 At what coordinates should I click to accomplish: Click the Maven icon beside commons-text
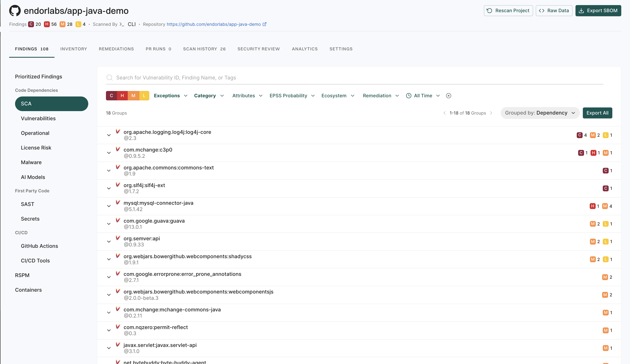pos(118,167)
